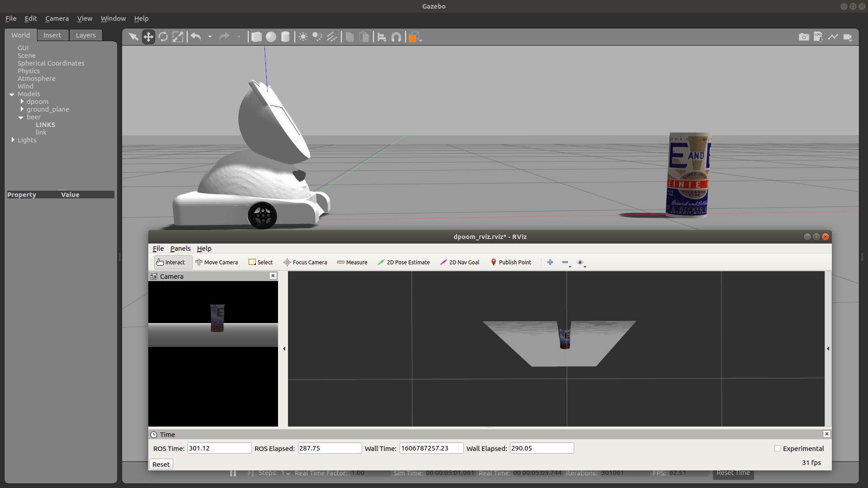Click the ROS Time field
This screenshot has height=488, width=868.
click(x=219, y=448)
